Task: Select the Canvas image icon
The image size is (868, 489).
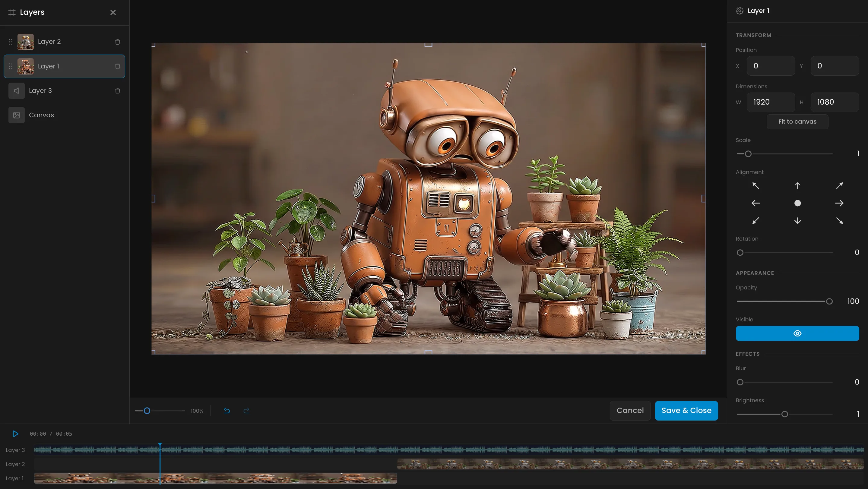Action: click(16, 115)
